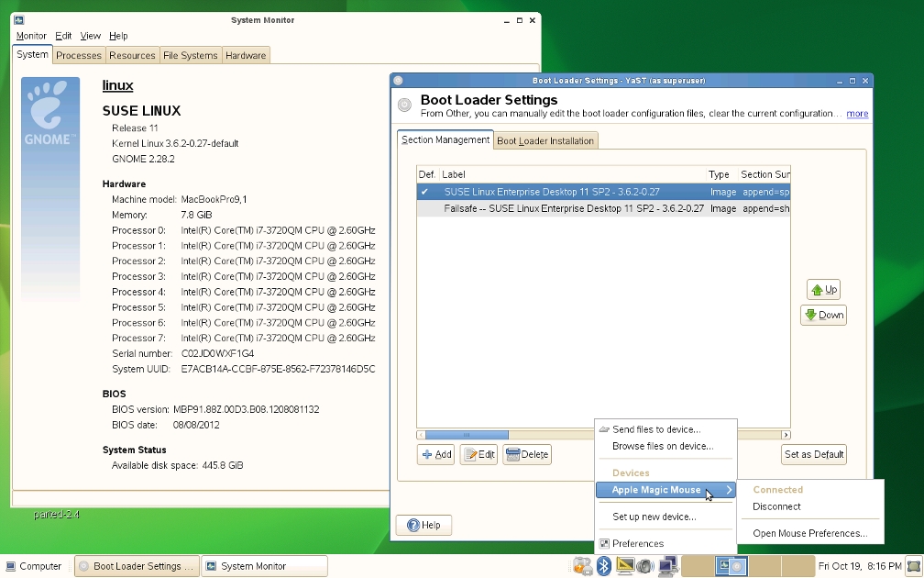Choose Open Mouse Preferences
The image size is (924, 578).
(810, 533)
